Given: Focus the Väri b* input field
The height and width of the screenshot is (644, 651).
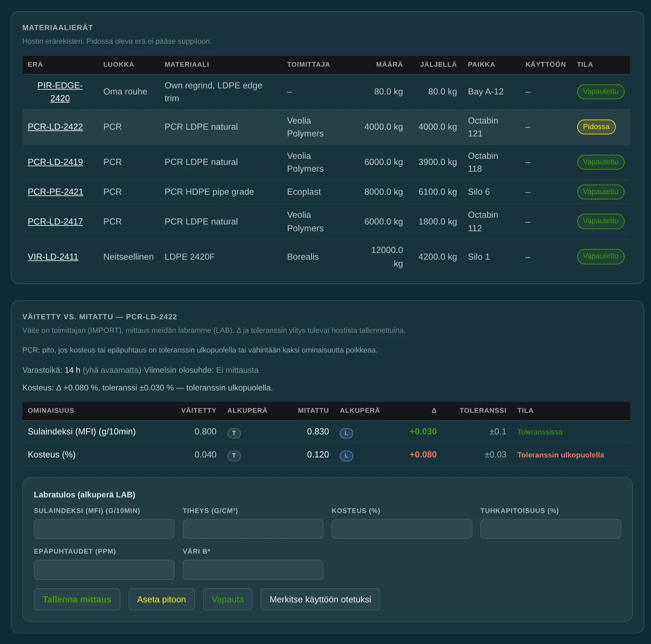Looking at the screenshot, I should [253, 570].
